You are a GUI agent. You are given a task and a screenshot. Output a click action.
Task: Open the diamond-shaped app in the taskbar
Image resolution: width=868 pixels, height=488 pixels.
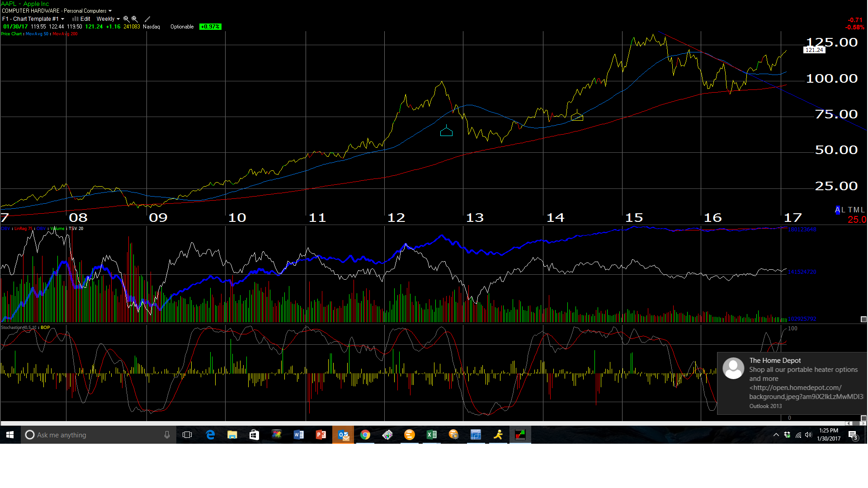coord(387,435)
